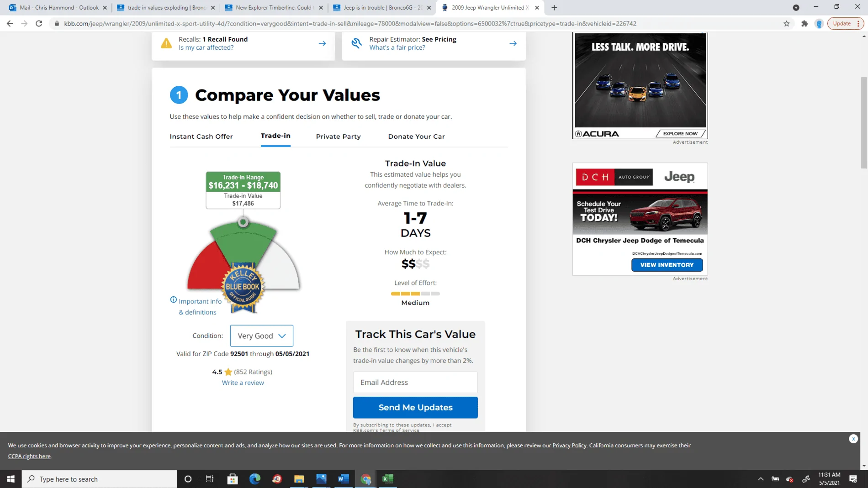Click the Update menu button in Chrome
This screenshot has height=488, width=868.
coord(846,23)
